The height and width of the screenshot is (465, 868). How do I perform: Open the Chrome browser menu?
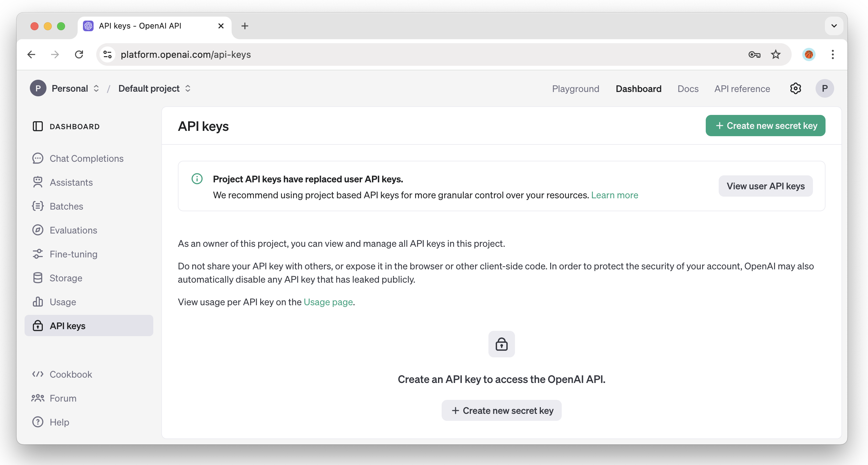[x=832, y=54]
